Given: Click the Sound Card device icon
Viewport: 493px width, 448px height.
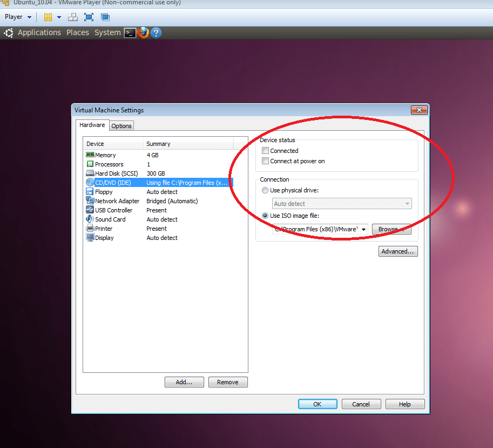Looking at the screenshot, I should pyautogui.click(x=90, y=219).
